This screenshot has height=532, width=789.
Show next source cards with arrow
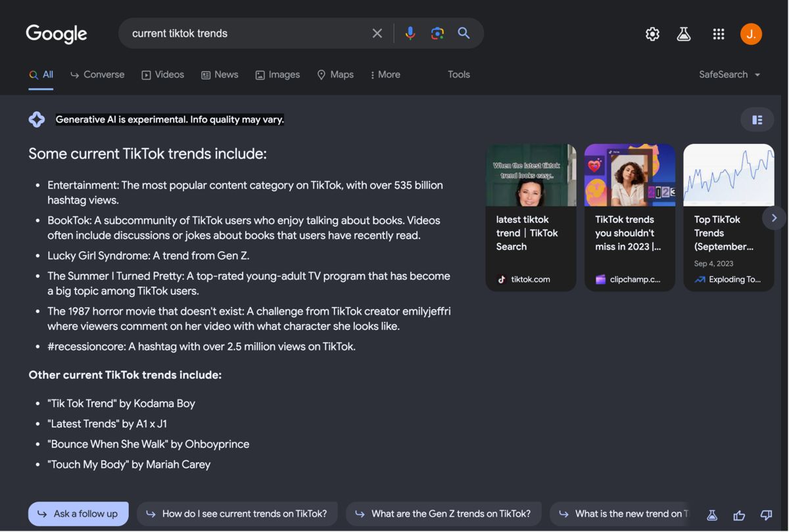click(774, 218)
